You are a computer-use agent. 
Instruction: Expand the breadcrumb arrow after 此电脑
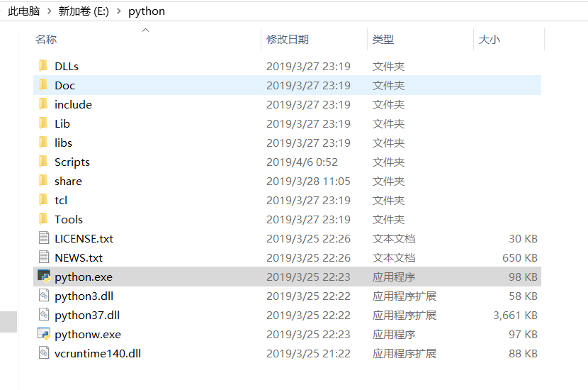pos(48,12)
